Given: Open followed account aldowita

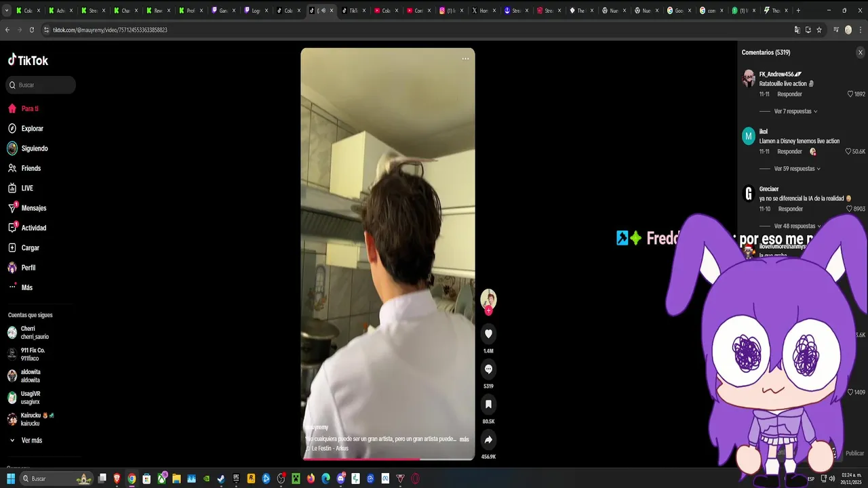Looking at the screenshot, I should click(24, 375).
